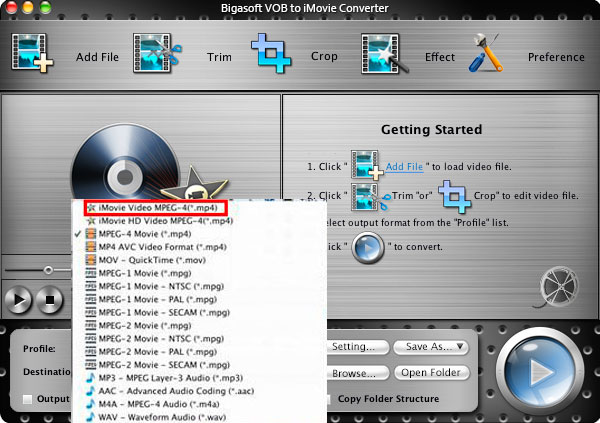Click the Add File icon in Getting Started step 1
Viewport: 600px width, 423px height.
click(x=367, y=165)
